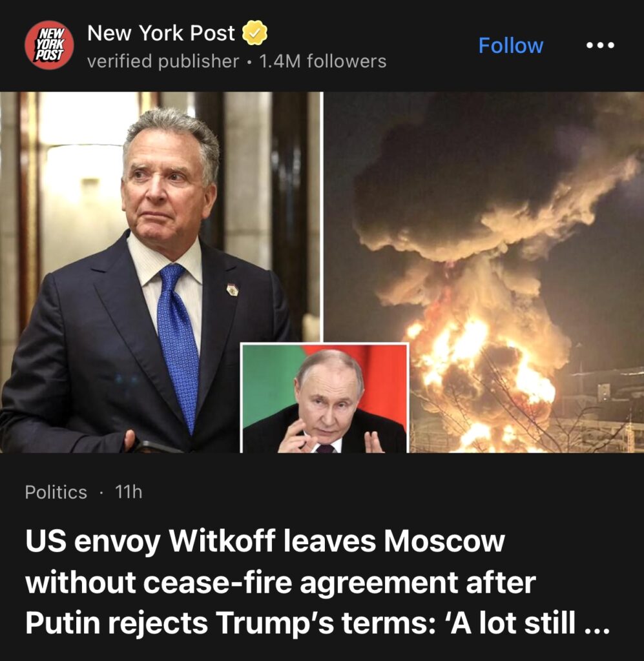Tap the "verified publisher" label
This screenshot has width=644, height=661.
pos(163,61)
